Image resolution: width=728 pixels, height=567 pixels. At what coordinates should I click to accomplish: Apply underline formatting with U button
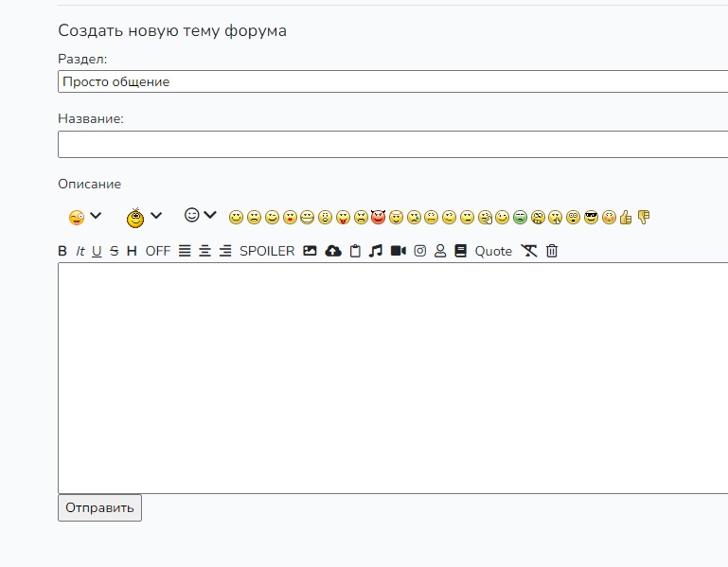[97, 251]
